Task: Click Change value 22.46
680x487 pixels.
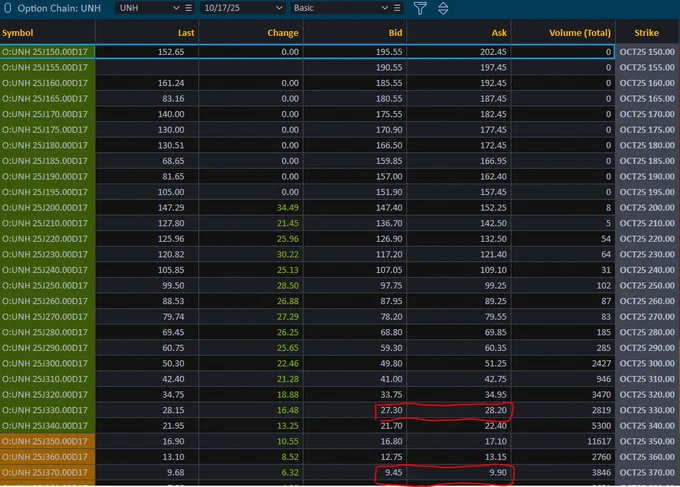Action: pos(288,363)
